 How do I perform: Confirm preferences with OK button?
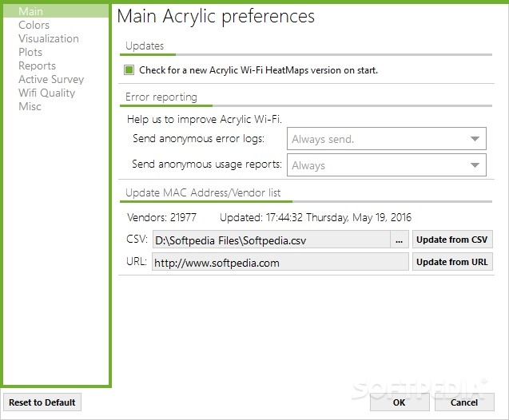pyautogui.click(x=400, y=402)
